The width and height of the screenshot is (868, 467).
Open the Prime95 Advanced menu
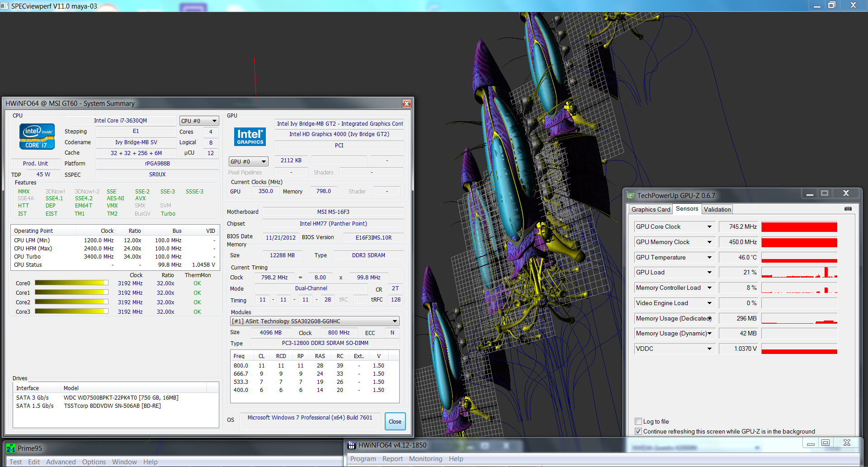pyautogui.click(x=61, y=462)
